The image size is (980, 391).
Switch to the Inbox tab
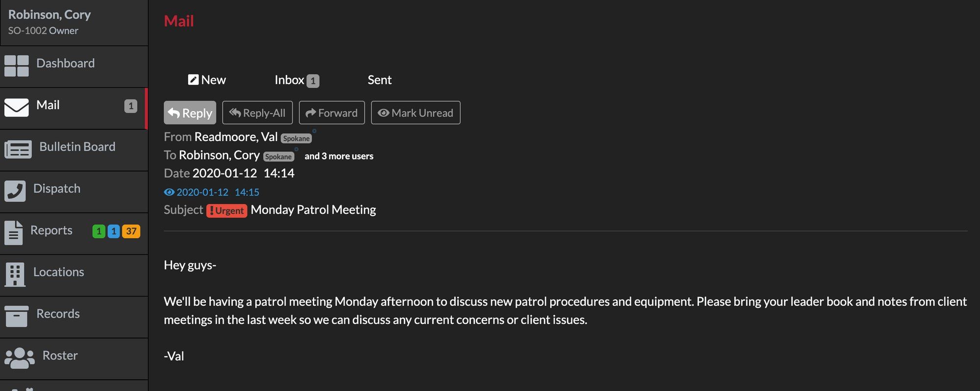click(x=290, y=79)
